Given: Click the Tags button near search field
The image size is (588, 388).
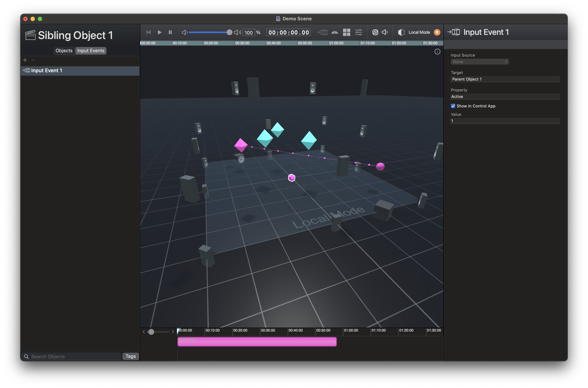Looking at the screenshot, I should [130, 356].
